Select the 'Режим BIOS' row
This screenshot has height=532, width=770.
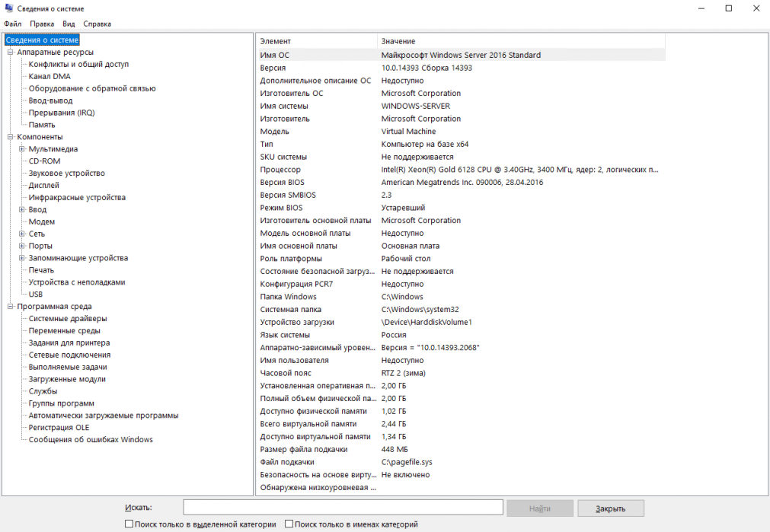461,208
